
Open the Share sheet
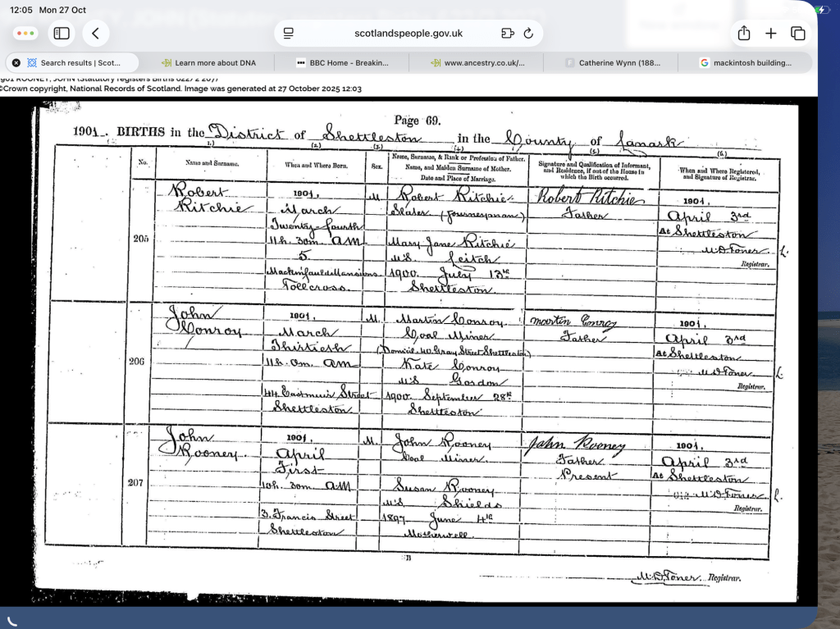tap(744, 34)
